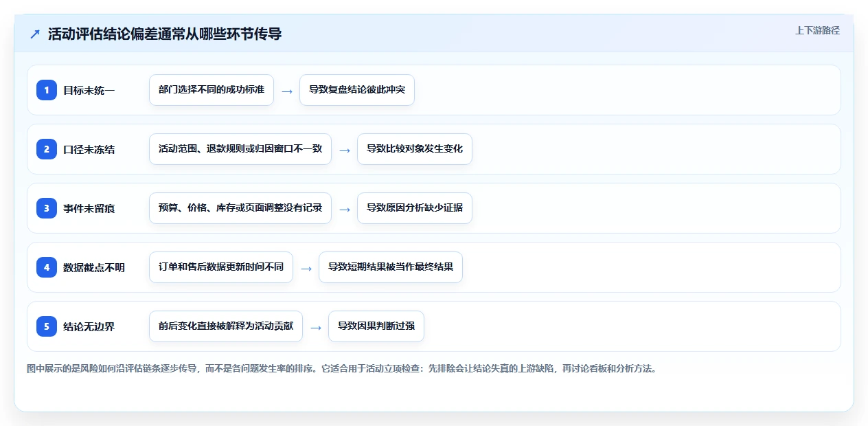Screen dimensions: 868x426
Task: Select step number 1 badge
Action: pyautogui.click(x=47, y=90)
